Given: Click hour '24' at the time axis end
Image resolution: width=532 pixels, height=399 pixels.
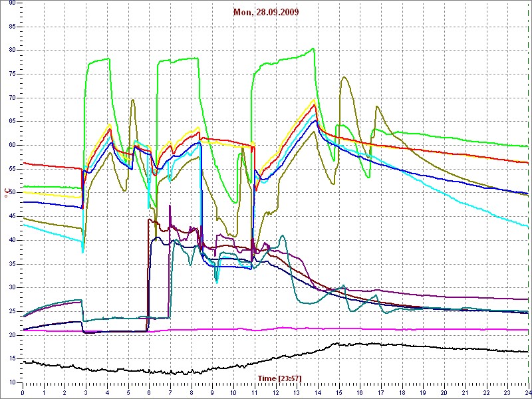Looking at the screenshot, I should (x=527, y=392).
